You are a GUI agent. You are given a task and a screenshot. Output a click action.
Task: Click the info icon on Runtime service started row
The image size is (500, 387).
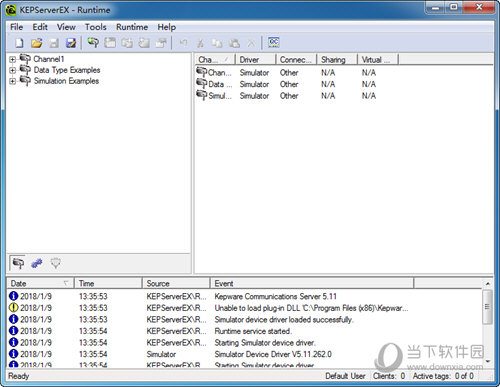[13, 331]
